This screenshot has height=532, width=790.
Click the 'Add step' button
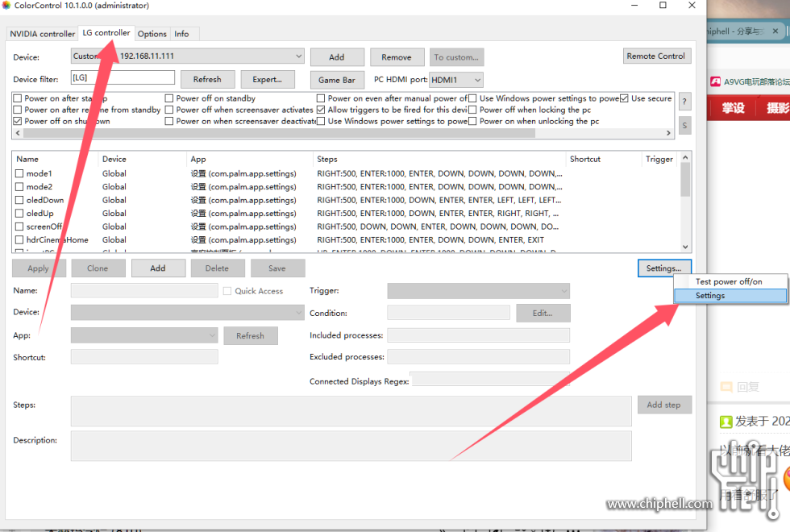pos(664,405)
